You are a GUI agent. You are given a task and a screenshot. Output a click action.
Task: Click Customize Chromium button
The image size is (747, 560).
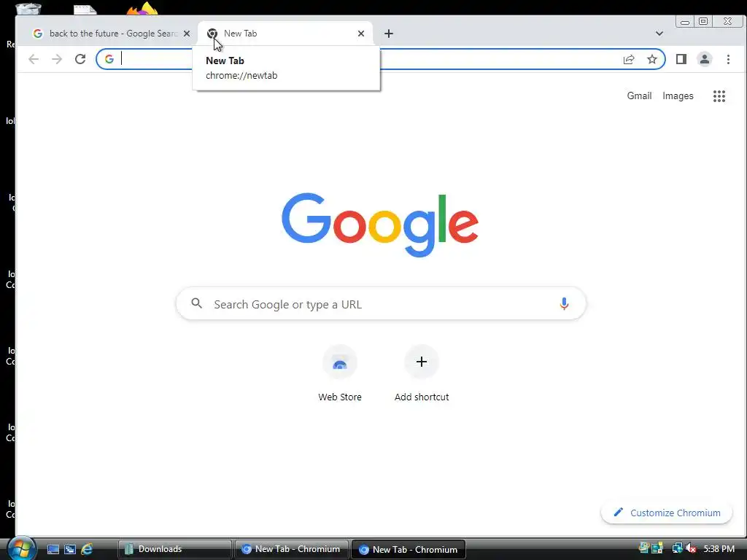point(667,513)
